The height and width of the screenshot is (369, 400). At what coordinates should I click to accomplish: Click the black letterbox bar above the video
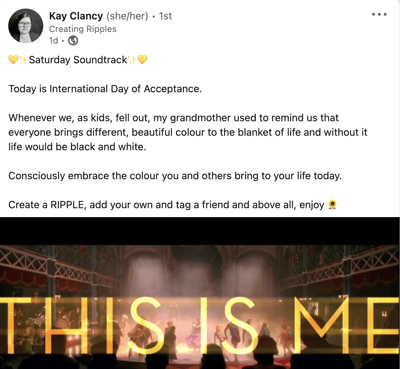pos(200,231)
